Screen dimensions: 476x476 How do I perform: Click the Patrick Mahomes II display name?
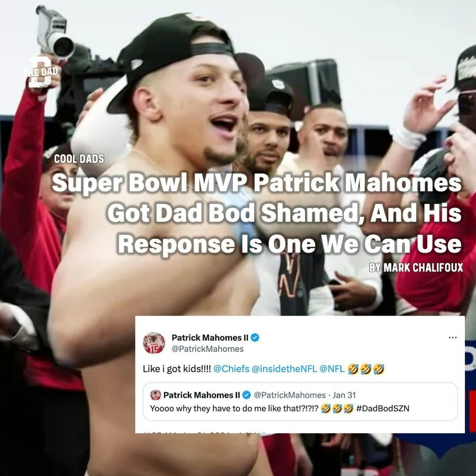click(210, 338)
